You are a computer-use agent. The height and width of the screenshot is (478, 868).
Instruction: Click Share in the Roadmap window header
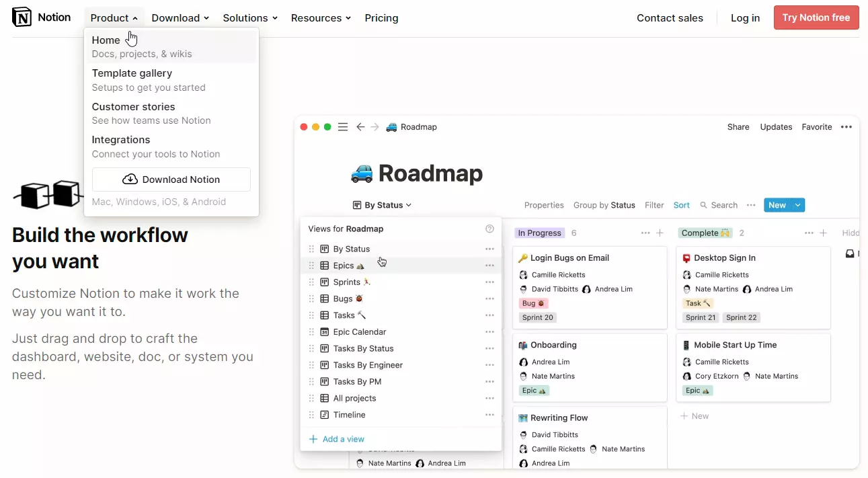click(738, 127)
